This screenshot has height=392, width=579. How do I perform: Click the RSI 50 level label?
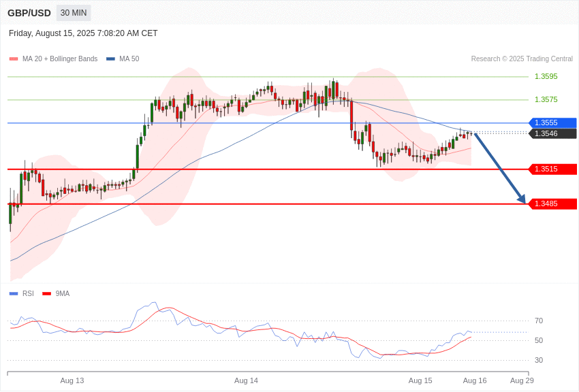pos(539,340)
